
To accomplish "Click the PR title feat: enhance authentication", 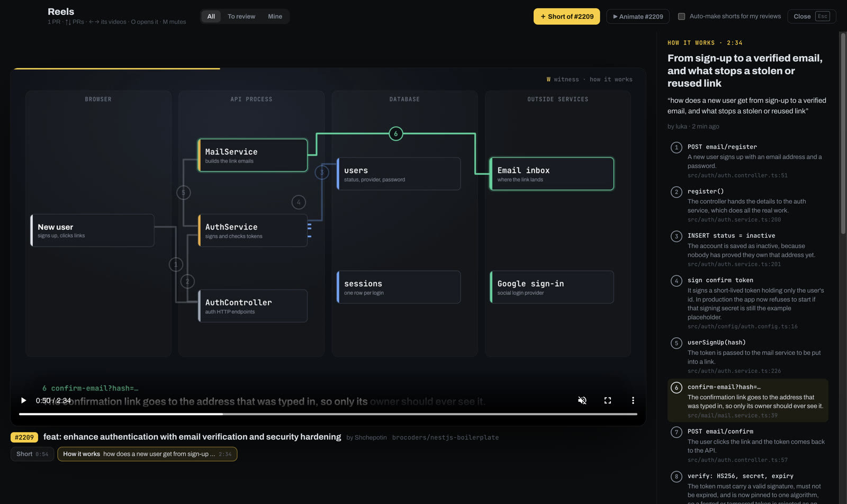I will [x=192, y=437].
